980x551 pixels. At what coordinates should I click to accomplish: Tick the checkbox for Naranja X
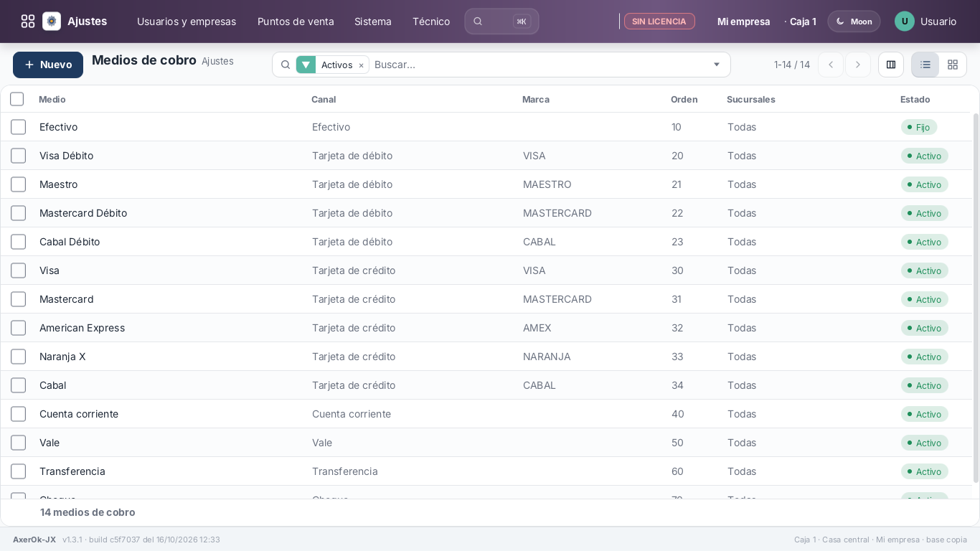(x=18, y=357)
